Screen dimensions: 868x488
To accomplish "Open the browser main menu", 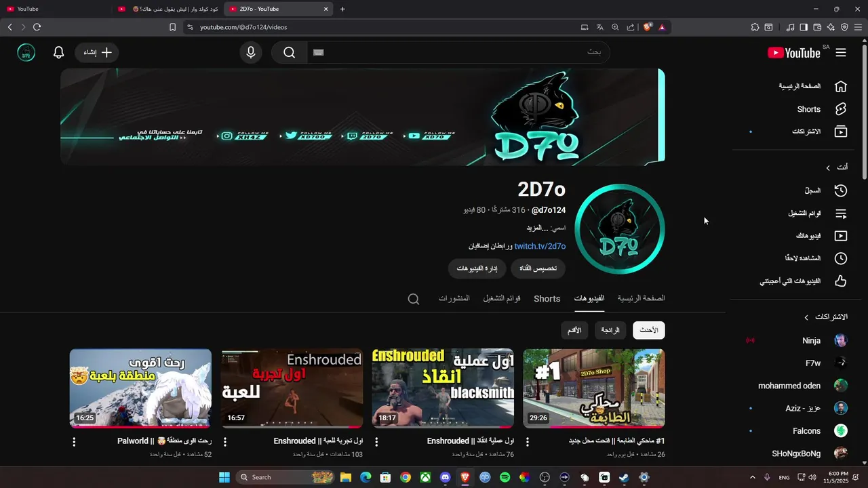I will (x=858, y=27).
